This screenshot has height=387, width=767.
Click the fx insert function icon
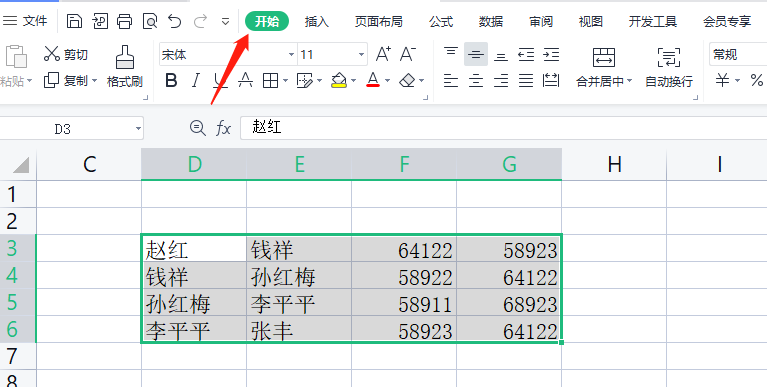click(224, 129)
